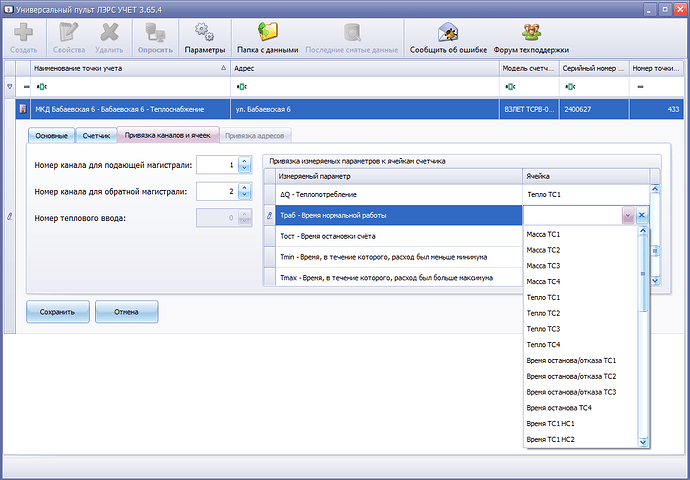Click the filter icon under Наименование точки учета

click(41, 87)
